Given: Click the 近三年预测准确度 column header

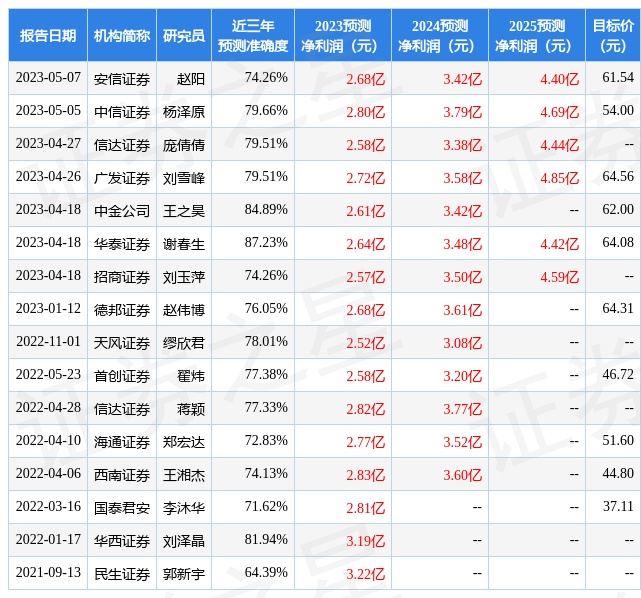Looking at the screenshot, I should 253,36.
